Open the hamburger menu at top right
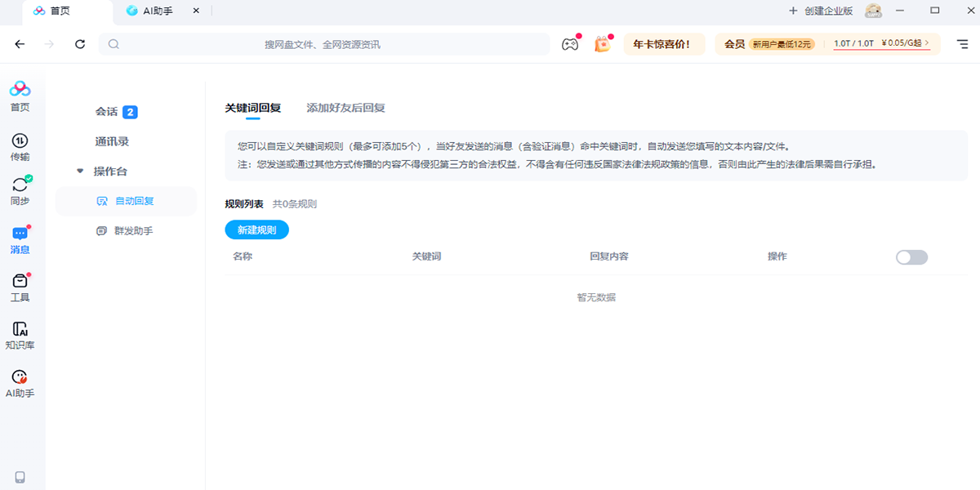The width and height of the screenshot is (980, 490). [962, 44]
